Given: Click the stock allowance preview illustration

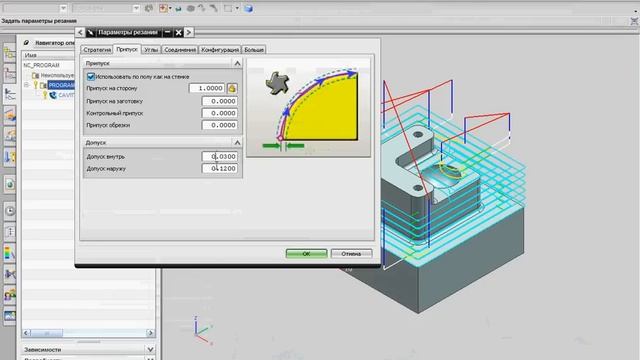Looking at the screenshot, I should (x=309, y=107).
